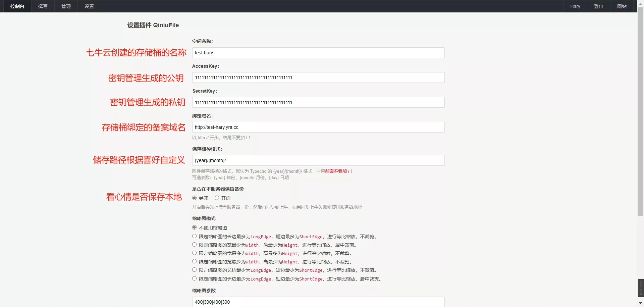Focus the 空间名称 input field
The image size is (644, 307).
318,53
